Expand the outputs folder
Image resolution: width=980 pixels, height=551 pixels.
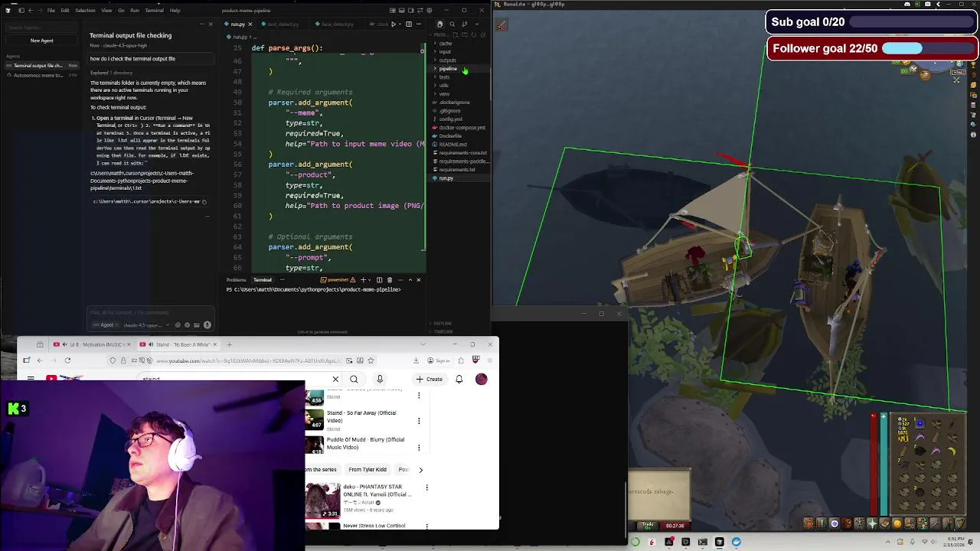pyautogui.click(x=447, y=60)
